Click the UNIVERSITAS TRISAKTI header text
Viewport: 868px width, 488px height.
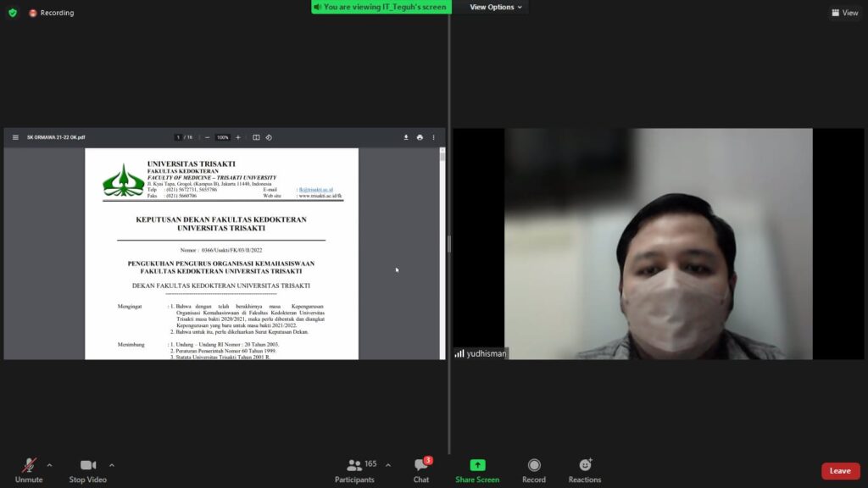[x=191, y=164]
